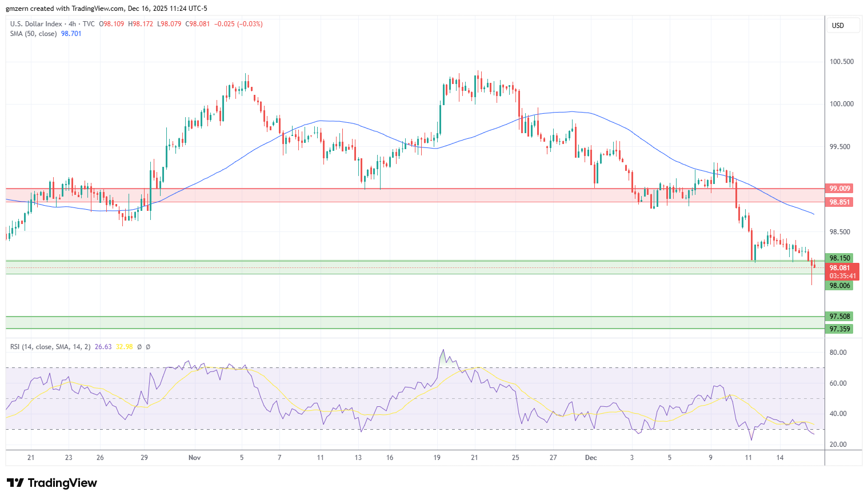Viewport: 868px width, 500px height.
Task: Click the 14 date label on the time axis
Action: pos(780,458)
